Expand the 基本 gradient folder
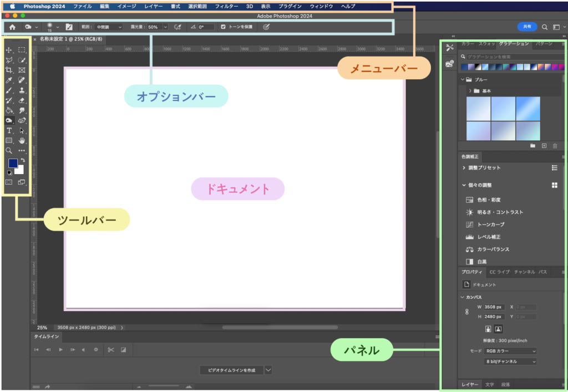Screen dimensions: 568x392 click(470, 91)
